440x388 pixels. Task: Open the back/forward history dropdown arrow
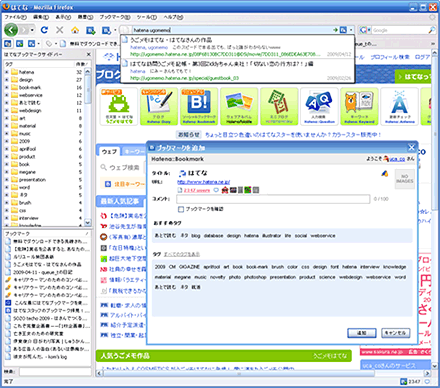32,30
